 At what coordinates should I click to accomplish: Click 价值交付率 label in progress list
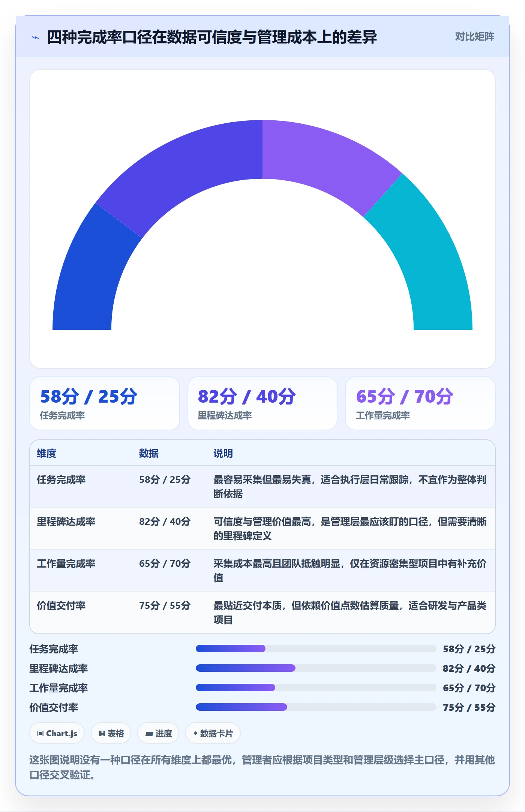[54, 707]
